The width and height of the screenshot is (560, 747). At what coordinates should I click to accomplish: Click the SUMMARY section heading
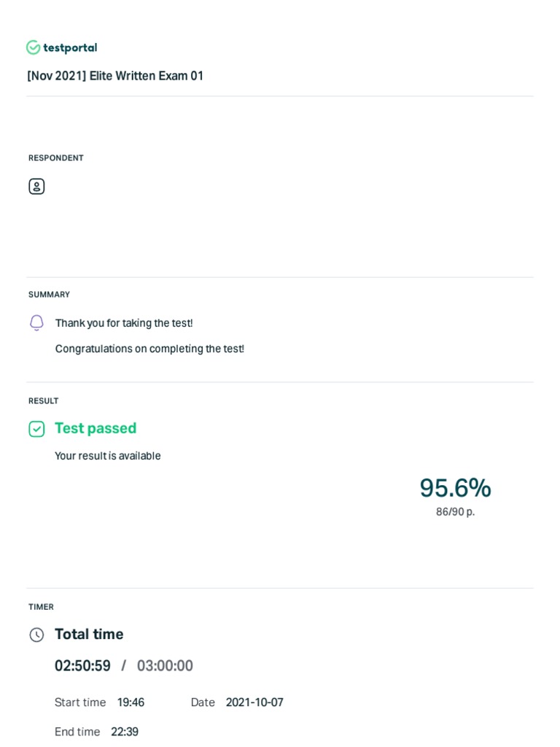(x=49, y=295)
